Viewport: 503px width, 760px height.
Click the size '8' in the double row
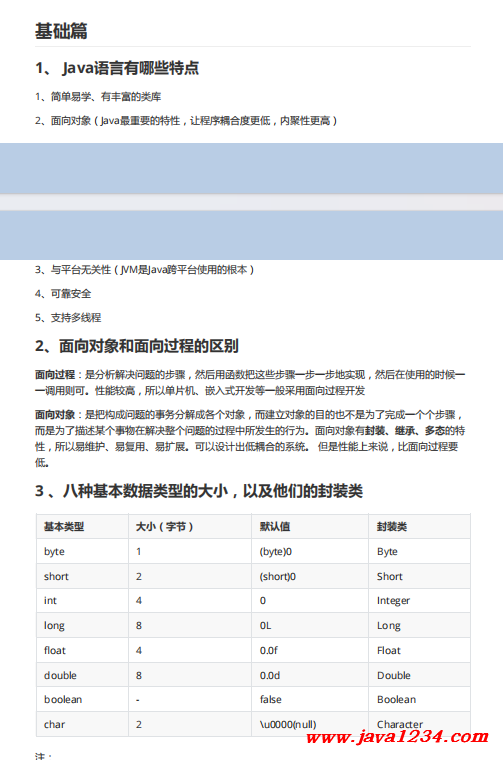pos(139,675)
